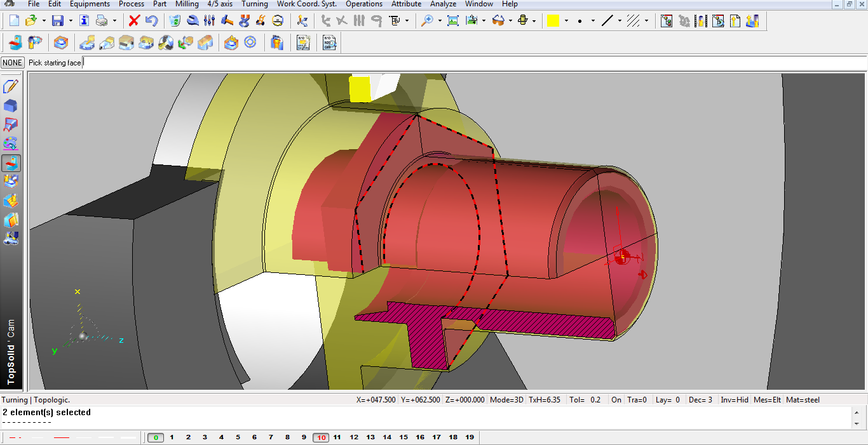Create a new document with the blank page icon
Viewport: 868px width, 445px height.
point(15,21)
